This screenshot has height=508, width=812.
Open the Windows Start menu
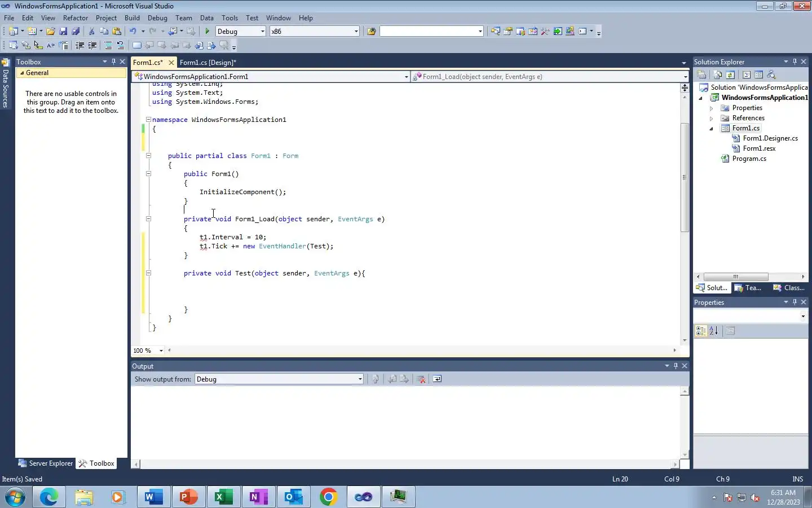click(15, 497)
